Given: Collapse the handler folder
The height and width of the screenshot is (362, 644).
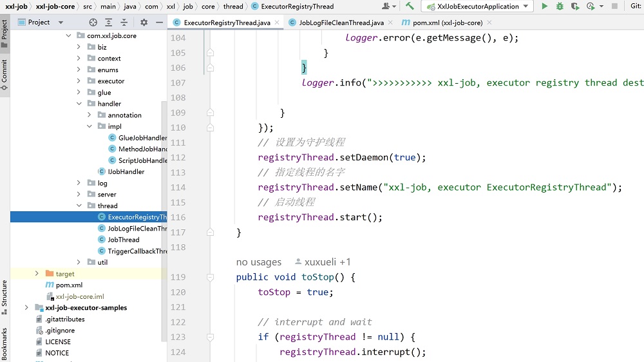Looking at the screenshot, I should point(79,104).
